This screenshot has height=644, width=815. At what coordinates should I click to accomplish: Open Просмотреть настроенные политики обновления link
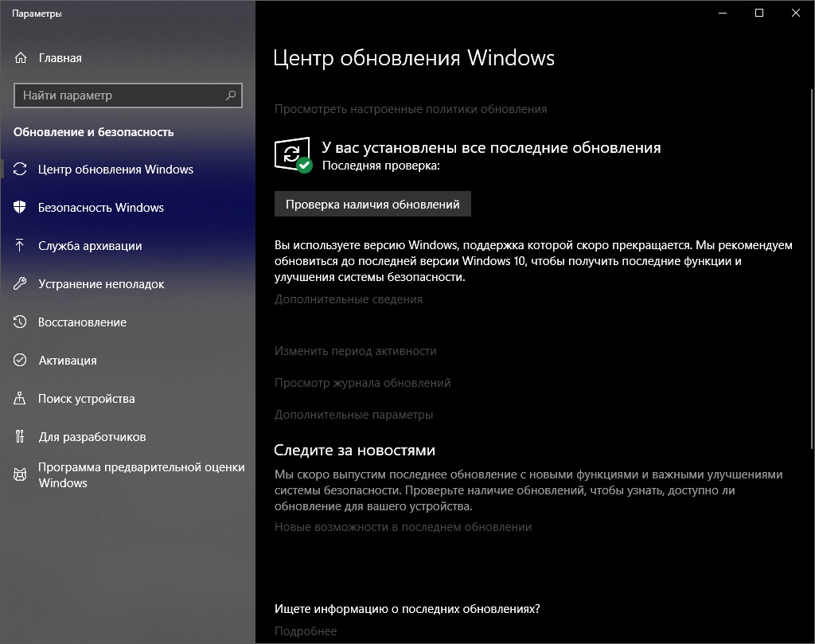click(x=411, y=109)
